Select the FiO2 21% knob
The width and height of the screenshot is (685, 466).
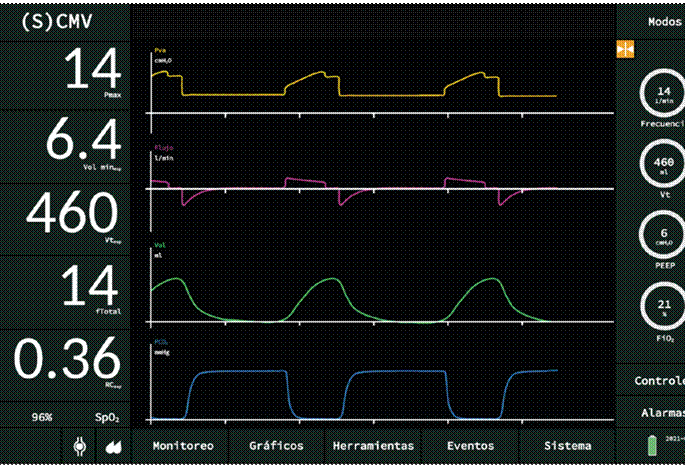pyautogui.click(x=663, y=307)
